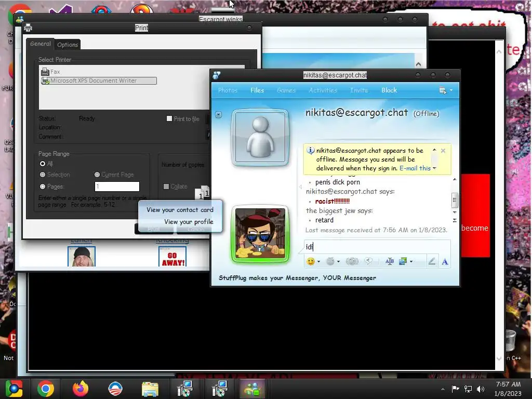Image resolution: width=532 pixels, height=399 pixels.
Task: Launch Chrome from the taskbar
Action: 46,389
